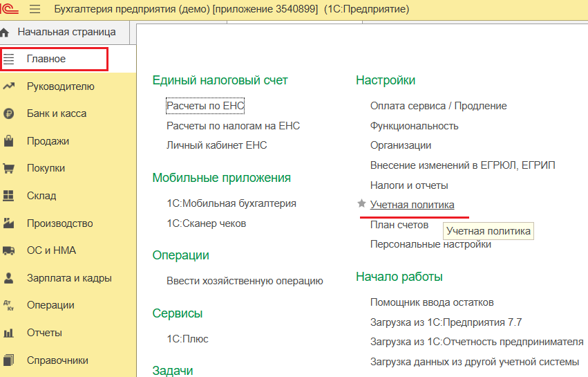588x377 pixels.
Task: Click the Сервисы heading
Action: click(x=178, y=313)
